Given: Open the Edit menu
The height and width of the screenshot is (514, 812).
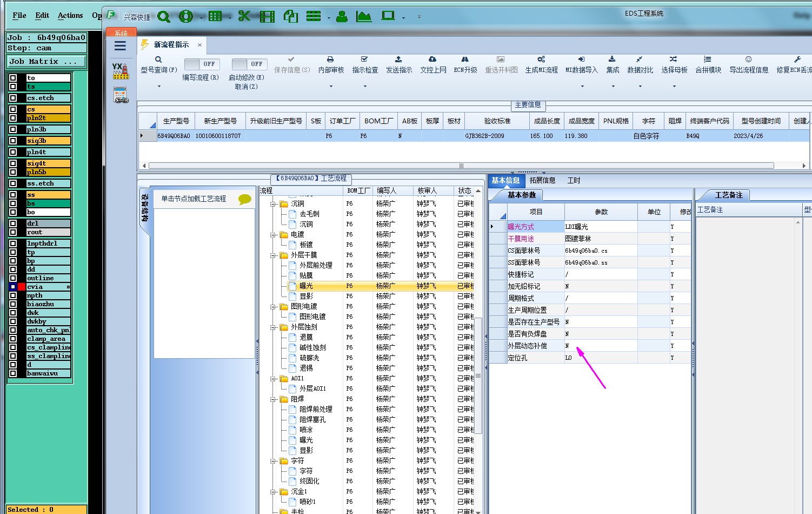Looking at the screenshot, I should pyautogui.click(x=42, y=15).
